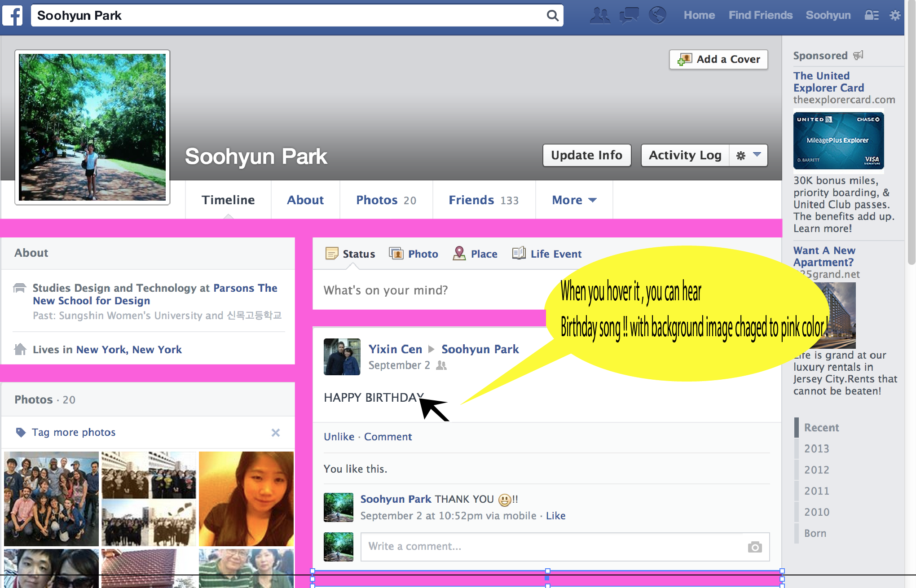The image size is (916, 588).
Task: Dismiss the Tag more photos prompt
Action: pos(276,432)
